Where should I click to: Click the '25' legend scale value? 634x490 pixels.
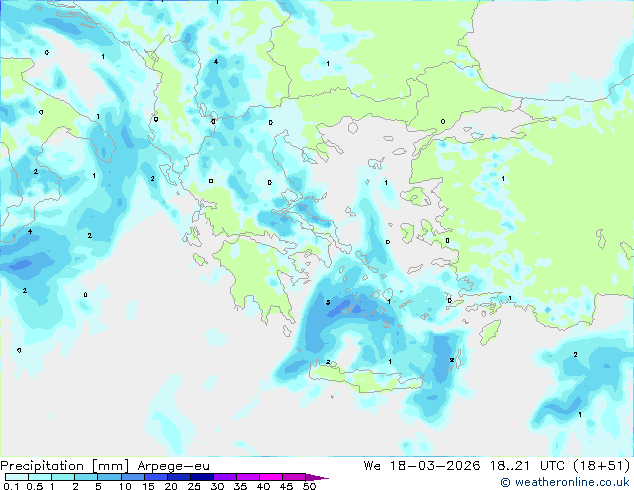[194, 486]
